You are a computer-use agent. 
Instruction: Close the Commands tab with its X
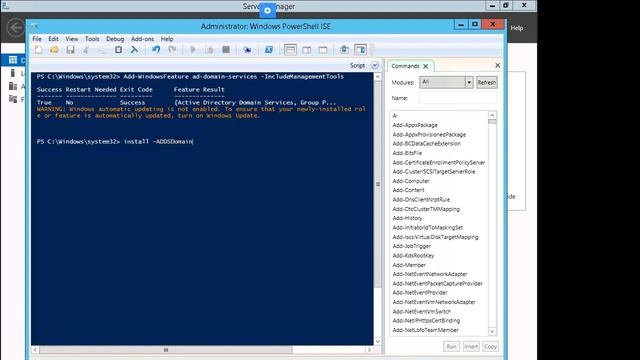click(x=426, y=66)
